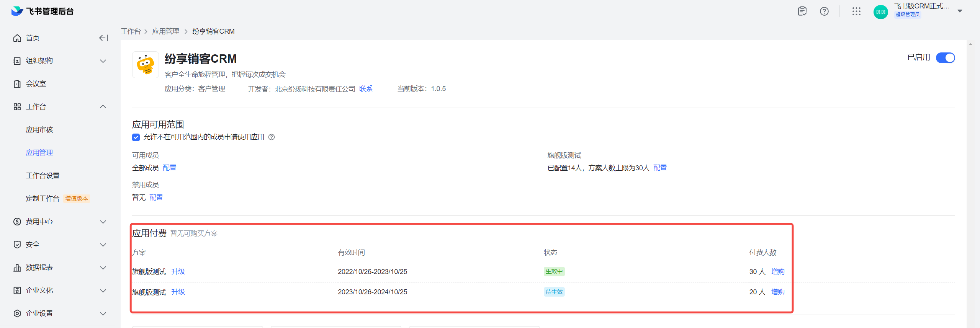Click the 费用中心 currency icon

[x=17, y=222]
